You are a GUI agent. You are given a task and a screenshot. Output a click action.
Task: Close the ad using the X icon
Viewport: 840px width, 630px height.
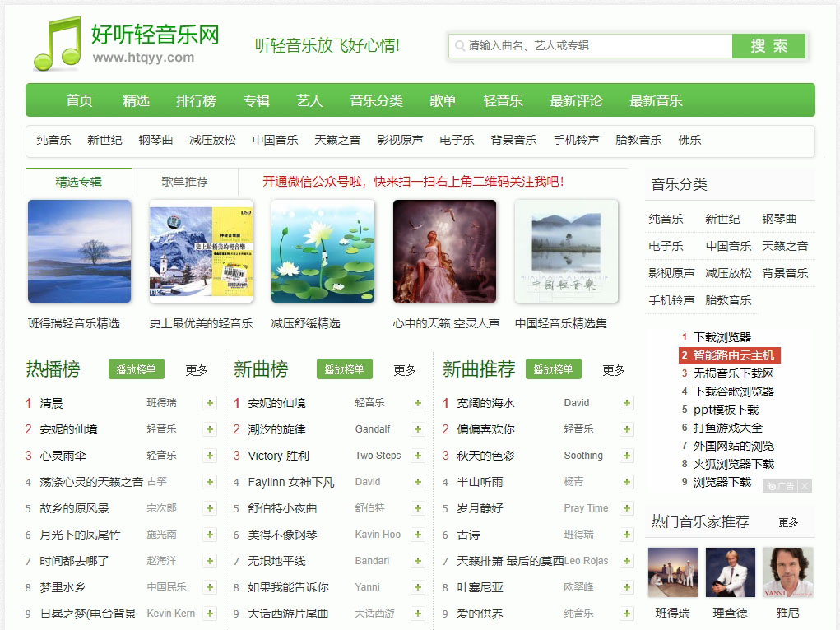click(805, 486)
